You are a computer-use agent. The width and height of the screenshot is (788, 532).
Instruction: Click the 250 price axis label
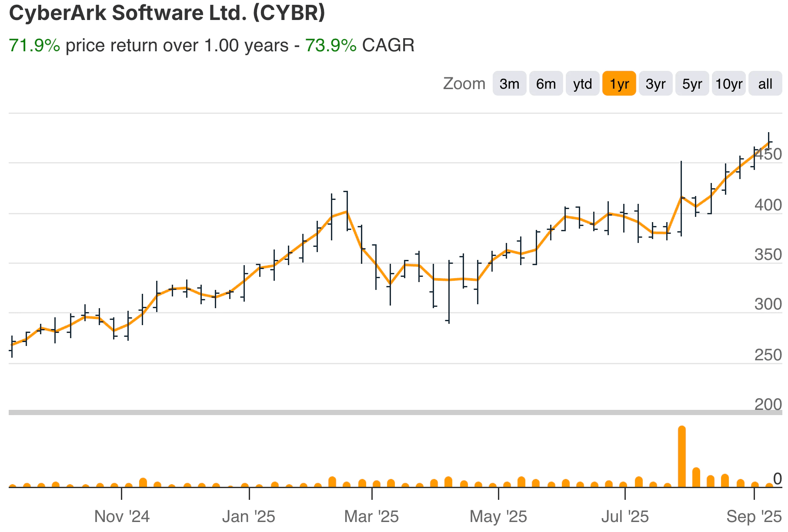(x=768, y=355)
